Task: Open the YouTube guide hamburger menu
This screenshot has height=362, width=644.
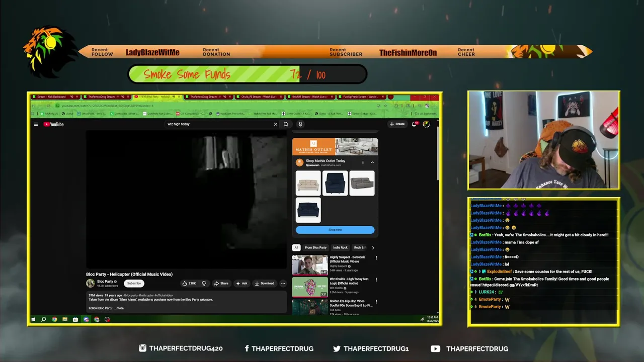Action: (x=36, y=124)
